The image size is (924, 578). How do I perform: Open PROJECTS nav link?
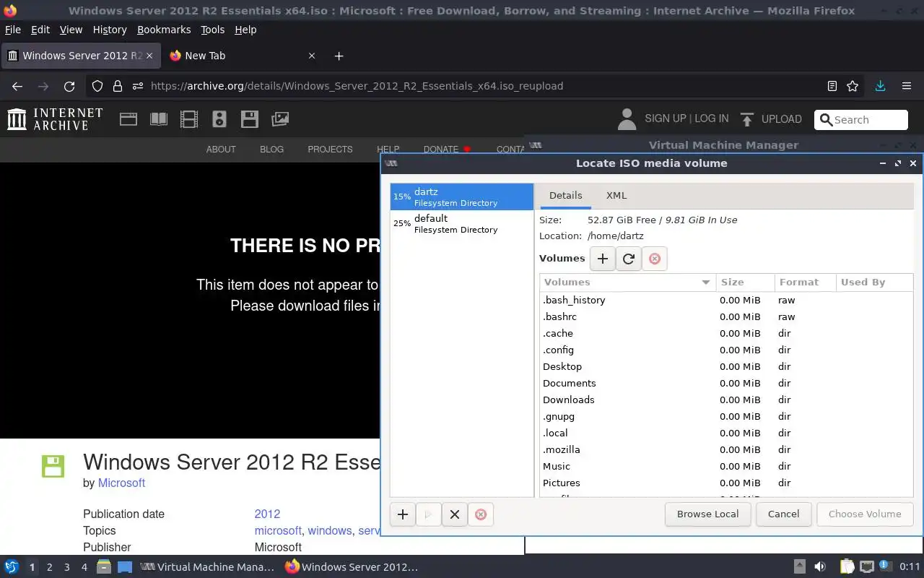point(330,150)
